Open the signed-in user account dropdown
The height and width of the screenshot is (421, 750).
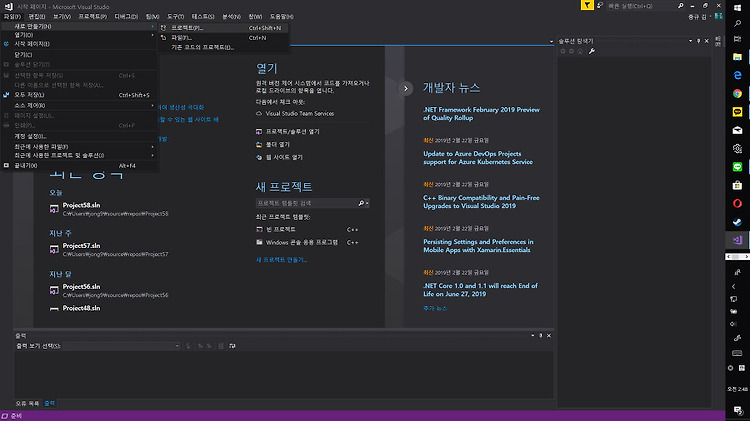click(700, 17)
